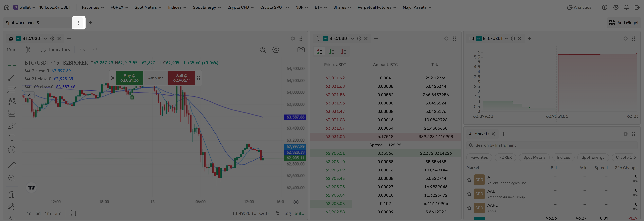This screenshot has width=644, height=221.
Task: Open the Major Assets menu
Action: 417,7
